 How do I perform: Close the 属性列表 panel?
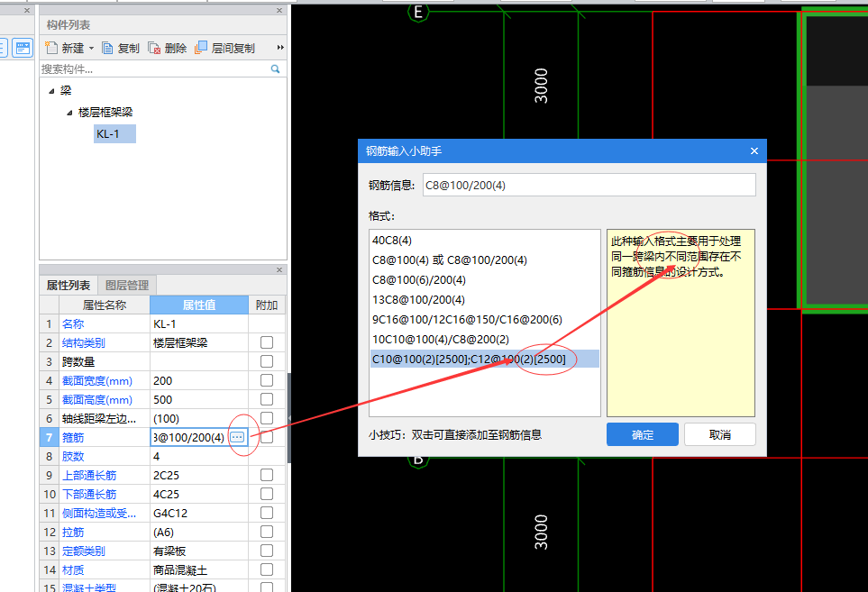[279, 270]
